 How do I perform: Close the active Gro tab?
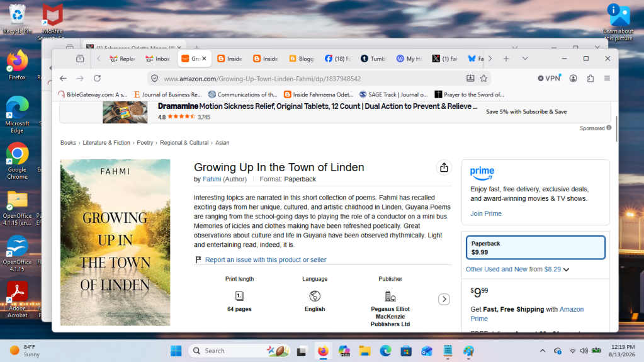204,59
